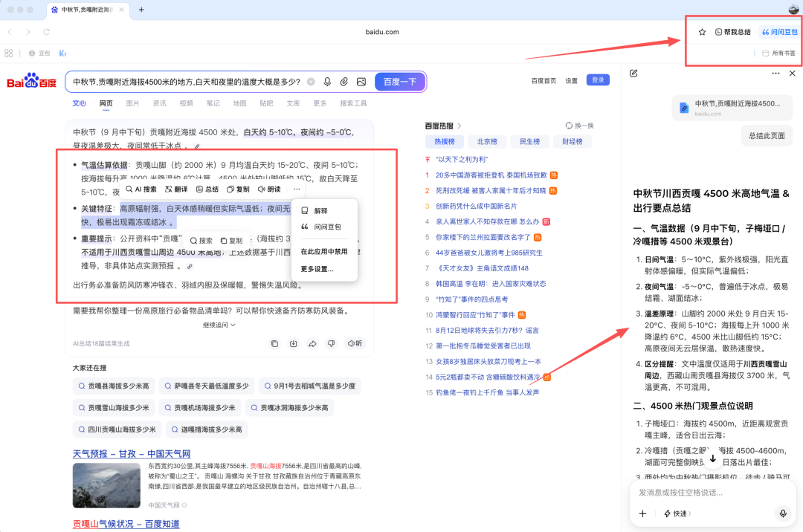This screenshot has width=803, height=532.
Task: Click the 听 listen speaker icon
Action: click(x=355, y=344)
